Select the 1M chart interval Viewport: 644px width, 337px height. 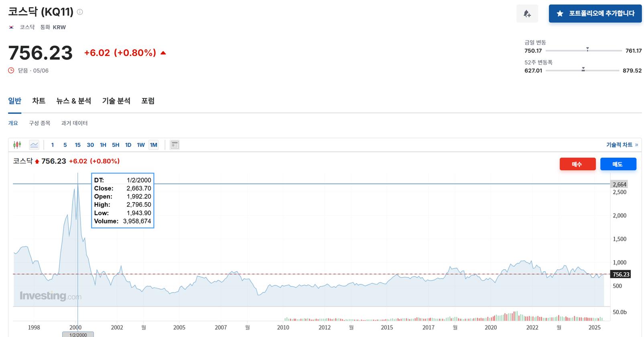click(154, 145)
